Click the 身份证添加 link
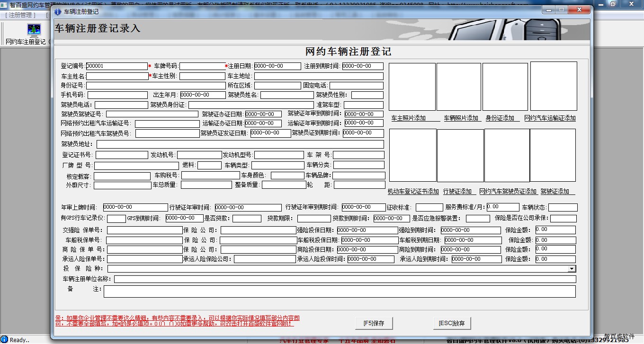This screenshot has width=644, height=344. tap(500, 118)
